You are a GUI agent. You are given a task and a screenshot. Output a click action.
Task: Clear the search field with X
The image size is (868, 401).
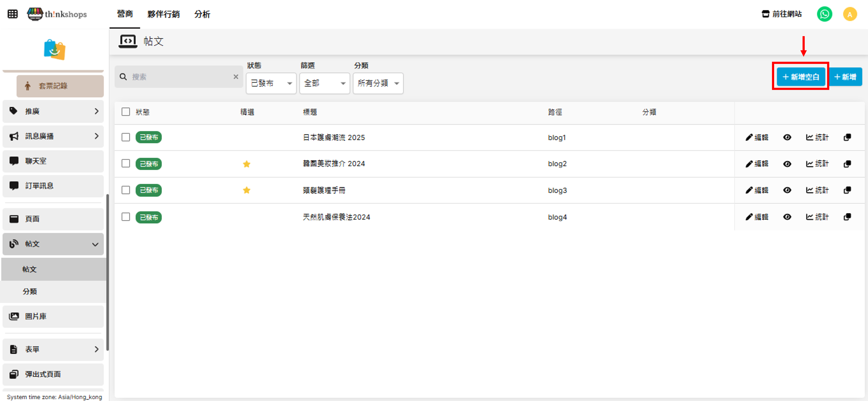tap(236, 77)
